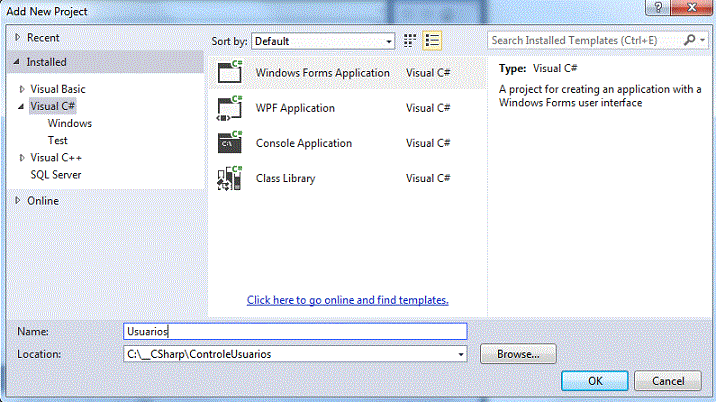Open the Sort by Default dropdown
The image size is (716, 402).
click(323, 41)
